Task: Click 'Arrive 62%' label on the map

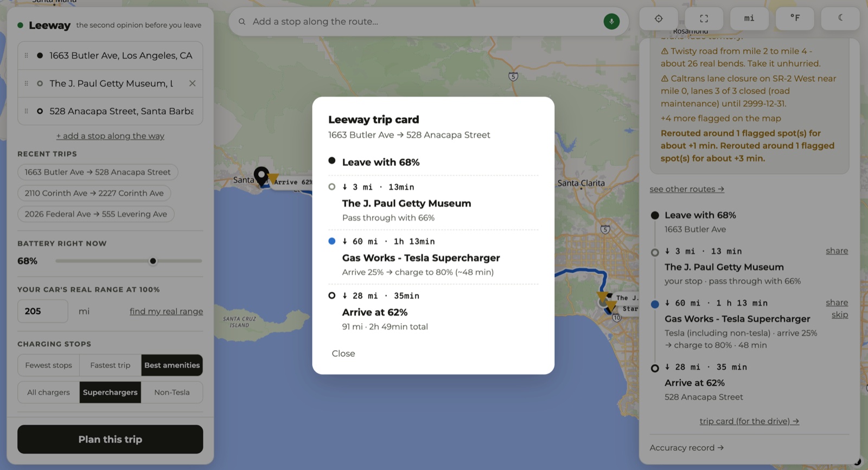Action: pyautogui.click(x=293, y=182)
